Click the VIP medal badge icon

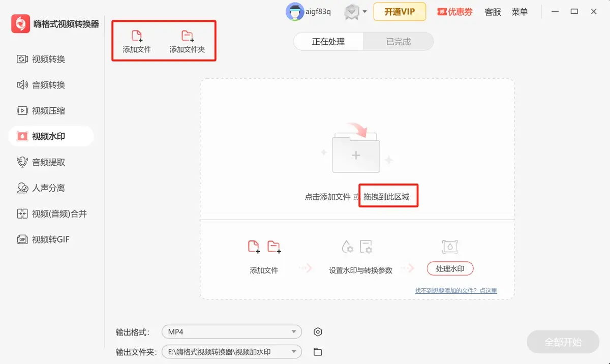pos(352,12)
